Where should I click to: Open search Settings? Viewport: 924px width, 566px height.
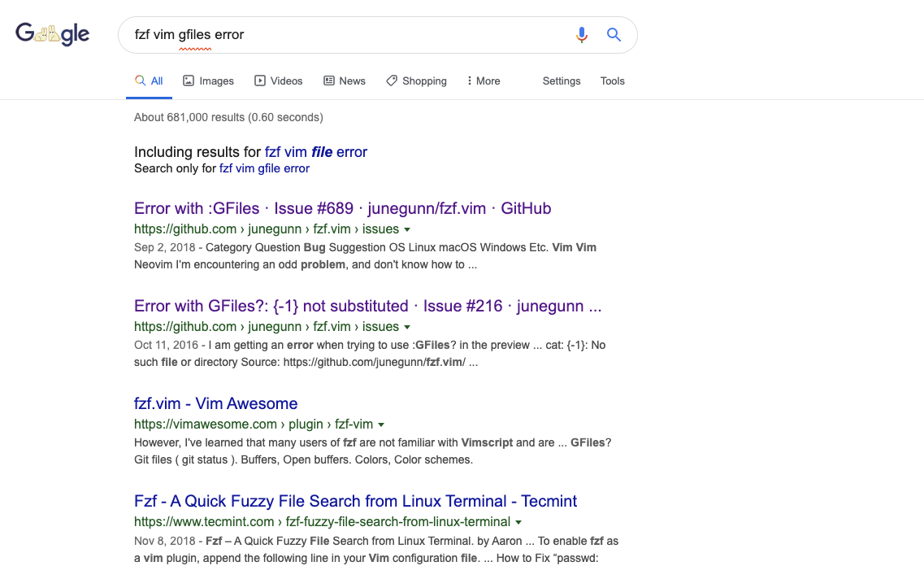561,81
